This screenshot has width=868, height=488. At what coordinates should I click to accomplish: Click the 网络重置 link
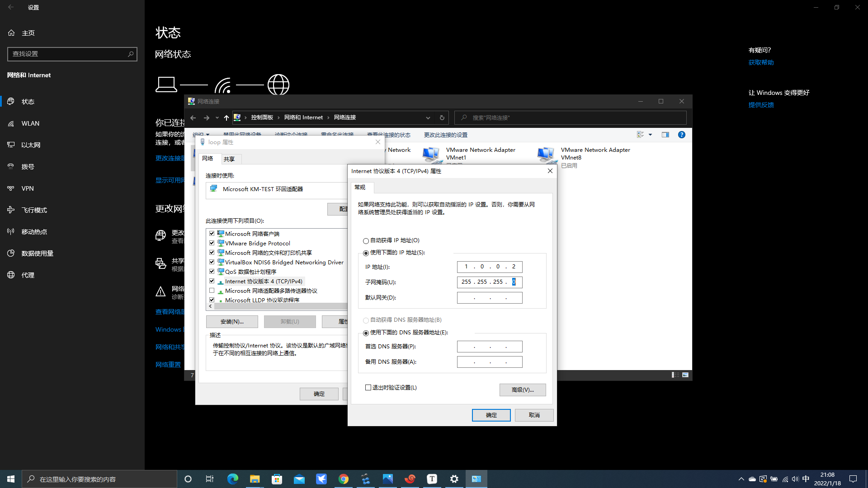pos(168,365)
